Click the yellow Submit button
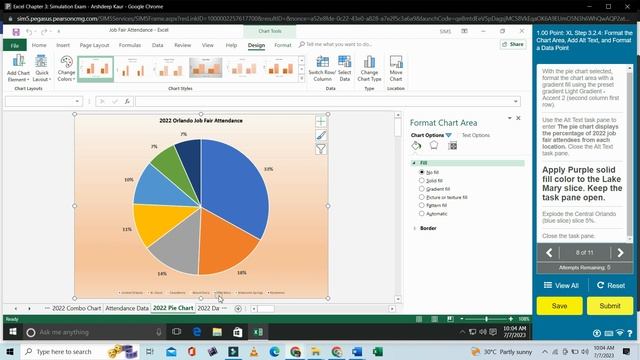This screenshot has width=640, height=360. [x=610, y=306]
